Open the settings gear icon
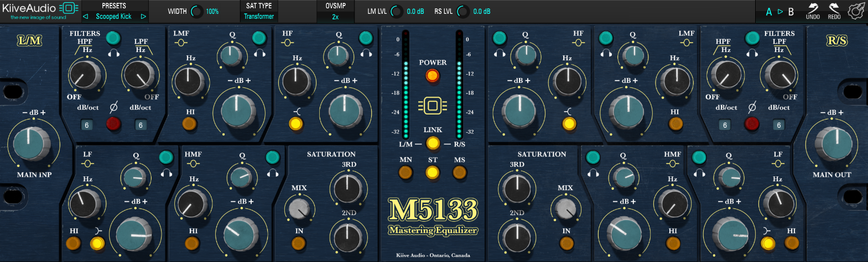 click(x=856, y=11)
